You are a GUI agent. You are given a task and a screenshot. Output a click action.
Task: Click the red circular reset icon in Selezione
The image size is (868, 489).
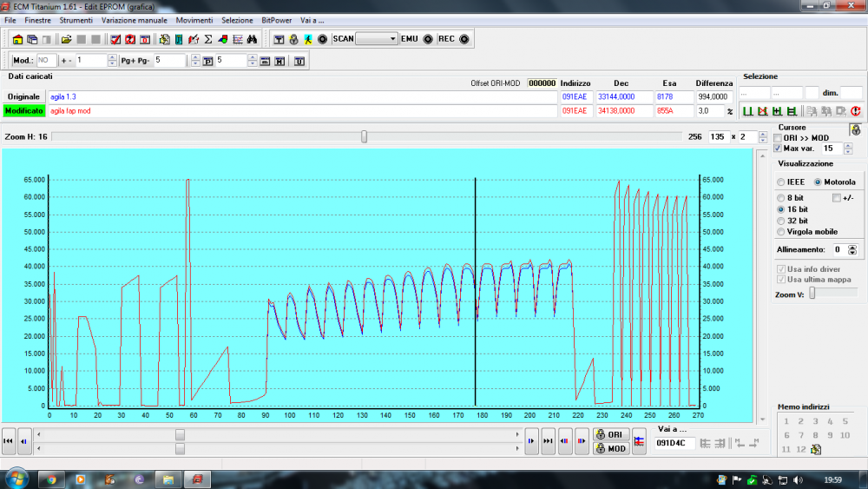(855, 111)
